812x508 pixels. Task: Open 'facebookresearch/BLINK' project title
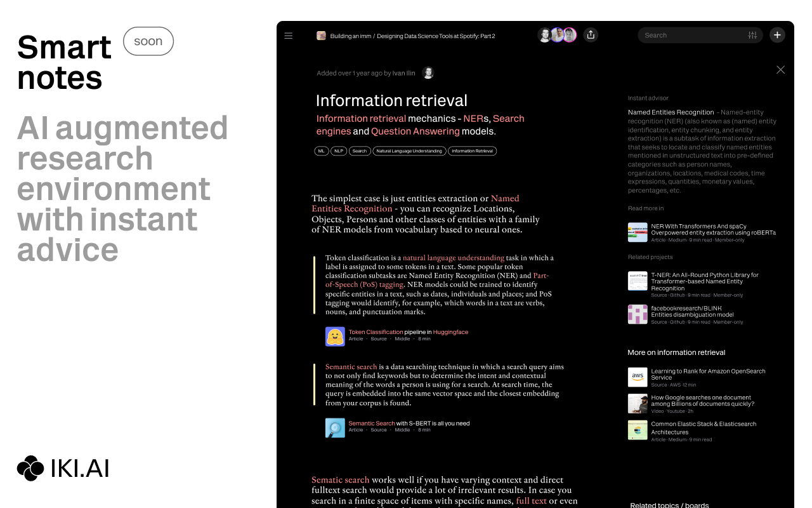pos(693,311)
